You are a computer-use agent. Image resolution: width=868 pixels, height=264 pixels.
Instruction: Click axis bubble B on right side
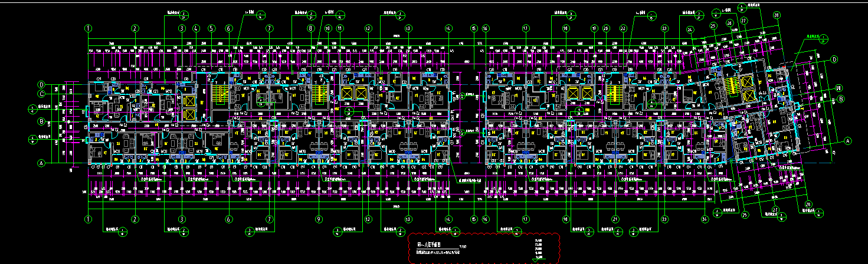coord(841,100)
